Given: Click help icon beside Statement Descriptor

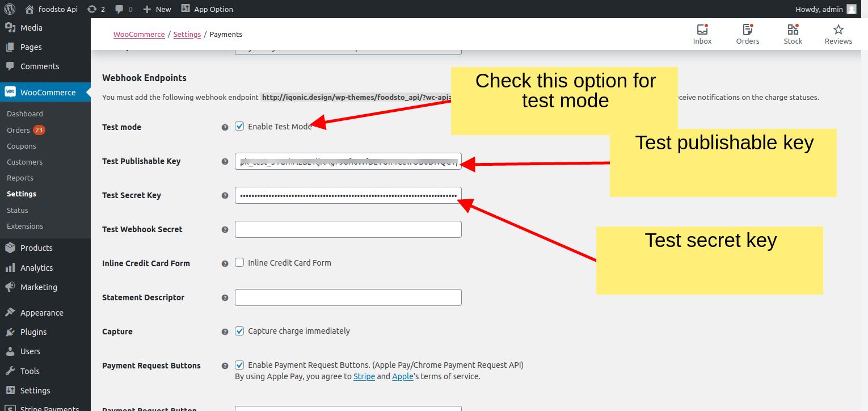Looking at the screenshot, I should click(x=225, y=298).
